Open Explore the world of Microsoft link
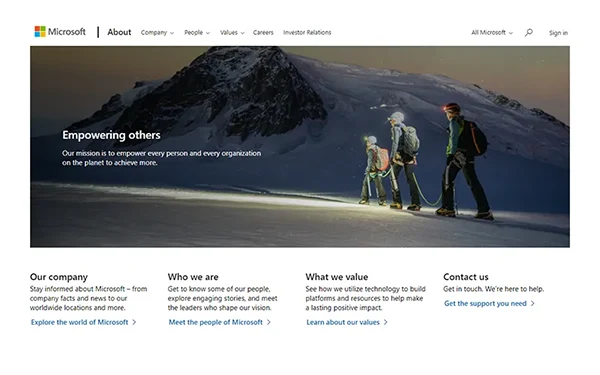Viewport: 600px width, 375px height. pos(83,322)
